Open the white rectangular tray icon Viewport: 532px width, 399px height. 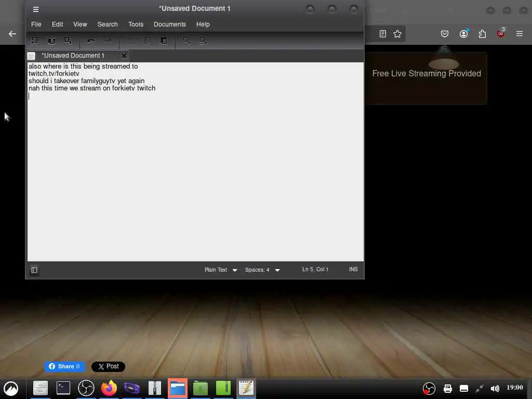tap(464, 389)
